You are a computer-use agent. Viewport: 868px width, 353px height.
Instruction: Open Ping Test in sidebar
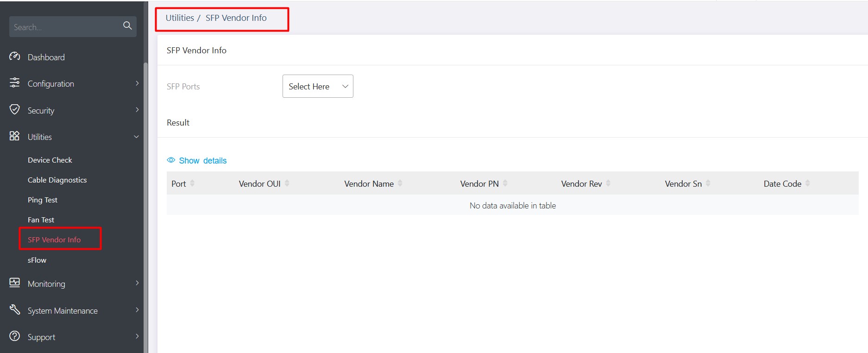point(43,200)
